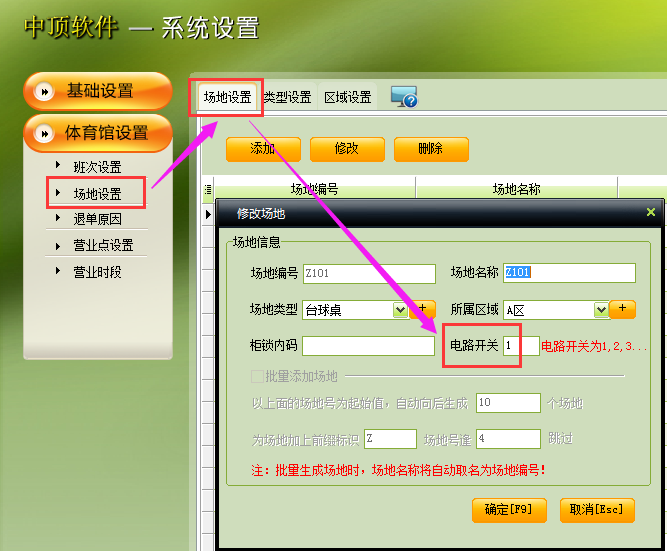Click the arrow icon on 体育馆设置

click(44, 132)
